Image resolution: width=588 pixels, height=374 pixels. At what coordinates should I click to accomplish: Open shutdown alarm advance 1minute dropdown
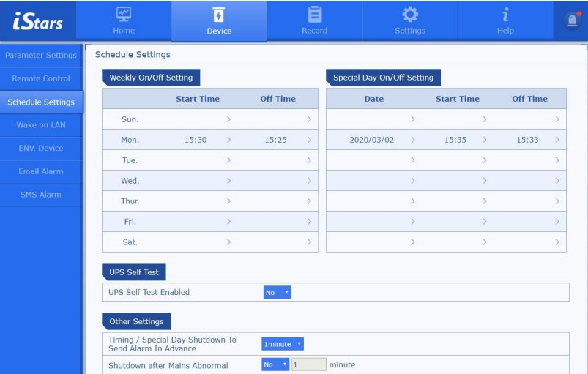tap(283, 344)
